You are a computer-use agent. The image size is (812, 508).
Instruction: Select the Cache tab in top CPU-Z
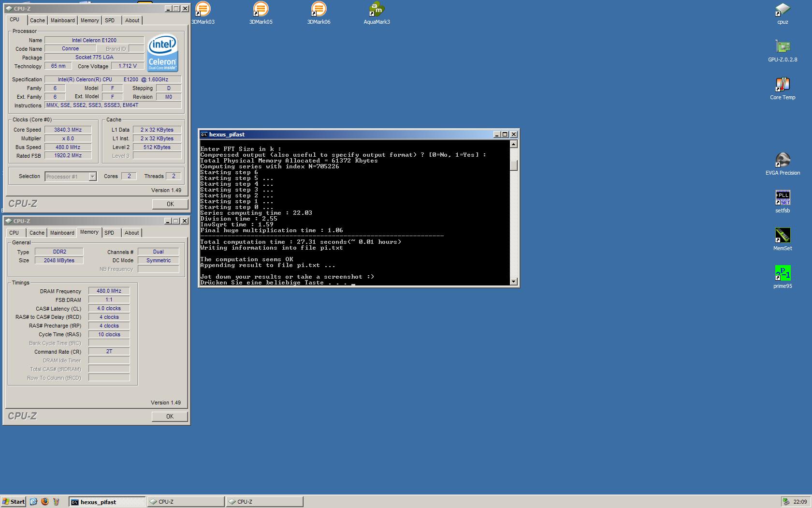pyautogui.click(x=37, y=20)
